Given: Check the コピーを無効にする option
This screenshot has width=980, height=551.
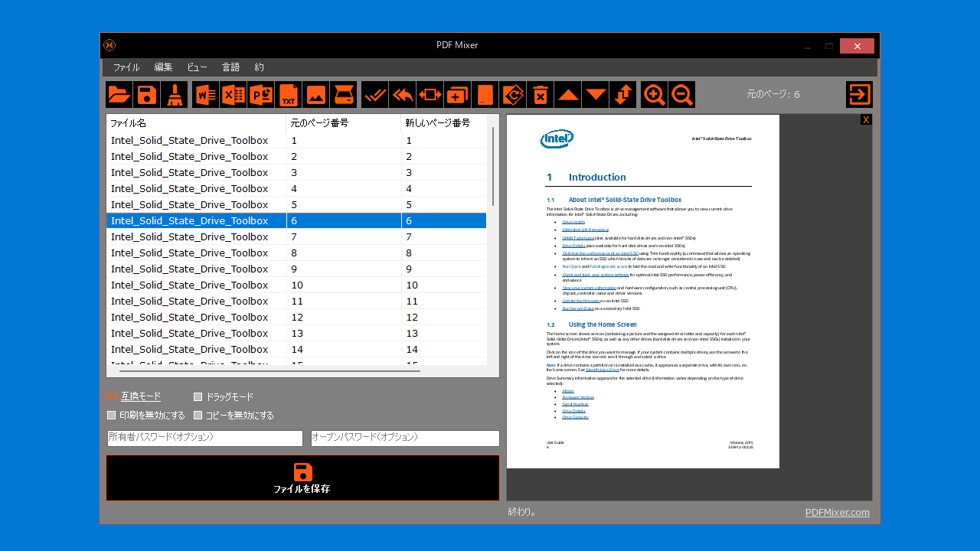Looking at the screenshot, I should [x=198, y=415].
